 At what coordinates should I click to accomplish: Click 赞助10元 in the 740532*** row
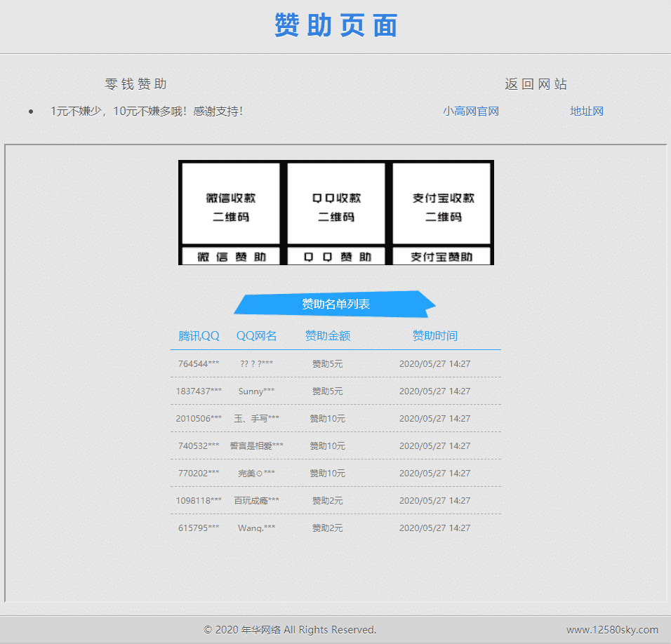pyautogui.click(x=327, y=446)
